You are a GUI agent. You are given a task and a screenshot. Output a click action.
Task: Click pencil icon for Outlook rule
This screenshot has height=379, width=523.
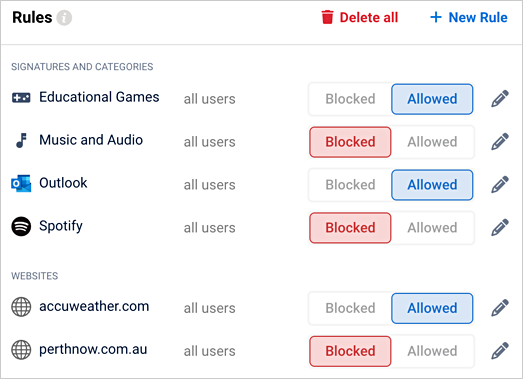500,185
